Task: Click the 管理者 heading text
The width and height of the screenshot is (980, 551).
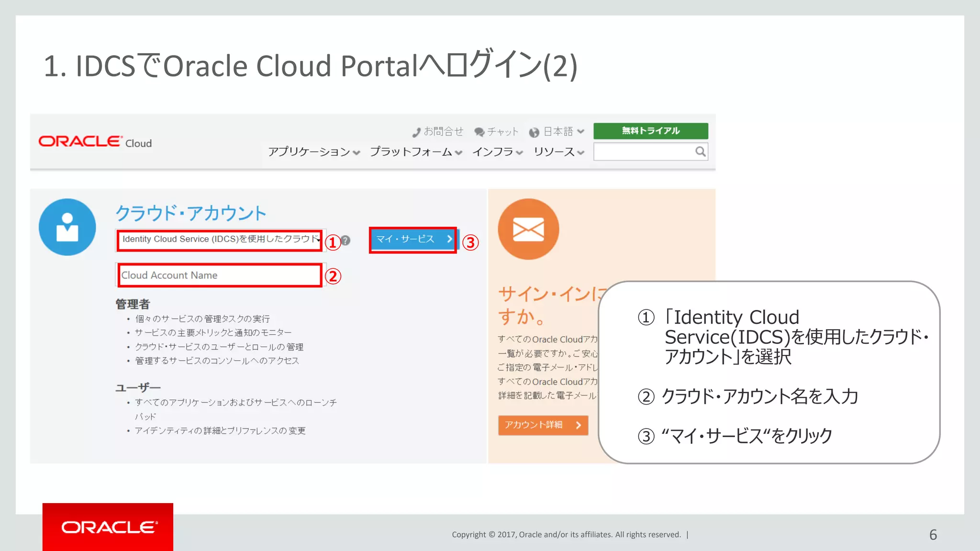Action: (x=133, y=304)
